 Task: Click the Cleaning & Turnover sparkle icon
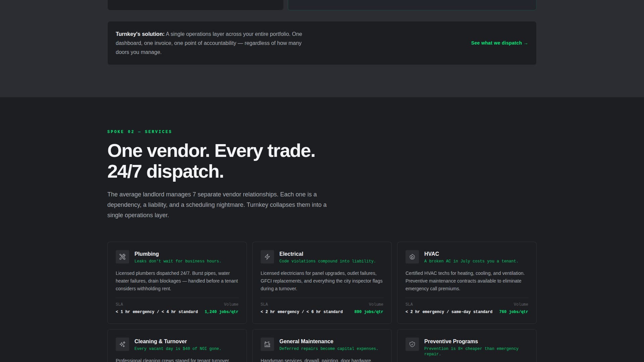pyautogui.click(x=122, y=344)
